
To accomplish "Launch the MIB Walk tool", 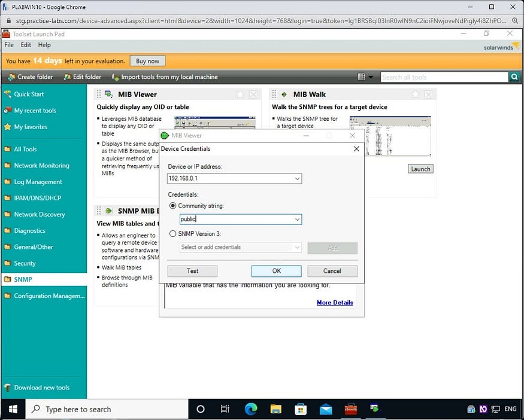I will (420, 169).
